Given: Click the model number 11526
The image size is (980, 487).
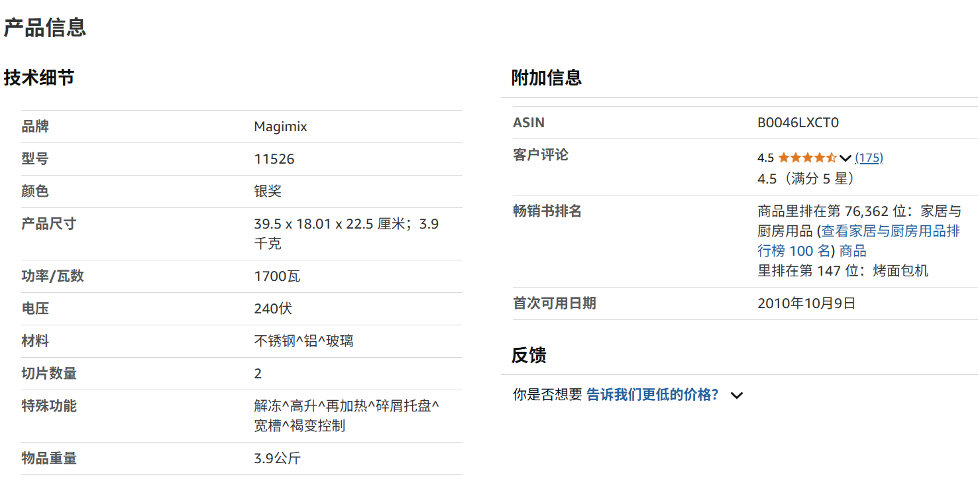Looking at the screenshot, I should 274,159.
